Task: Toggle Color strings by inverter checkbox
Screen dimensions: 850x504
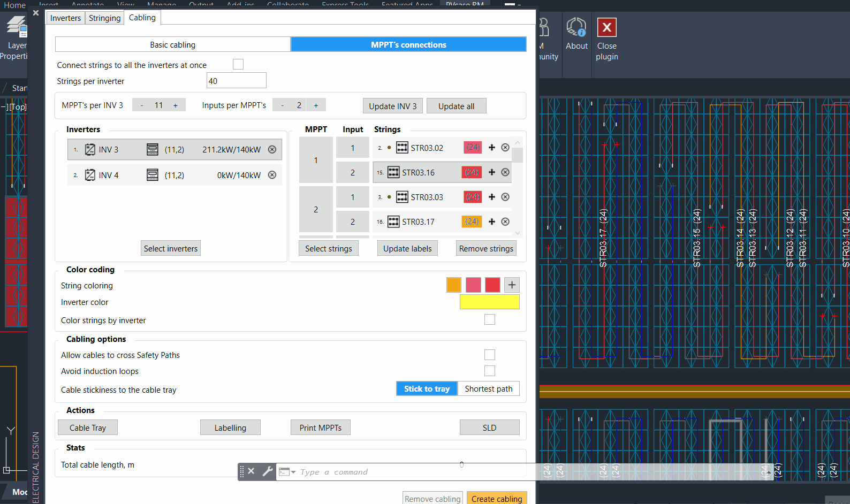Action: (x=489, y=320)
